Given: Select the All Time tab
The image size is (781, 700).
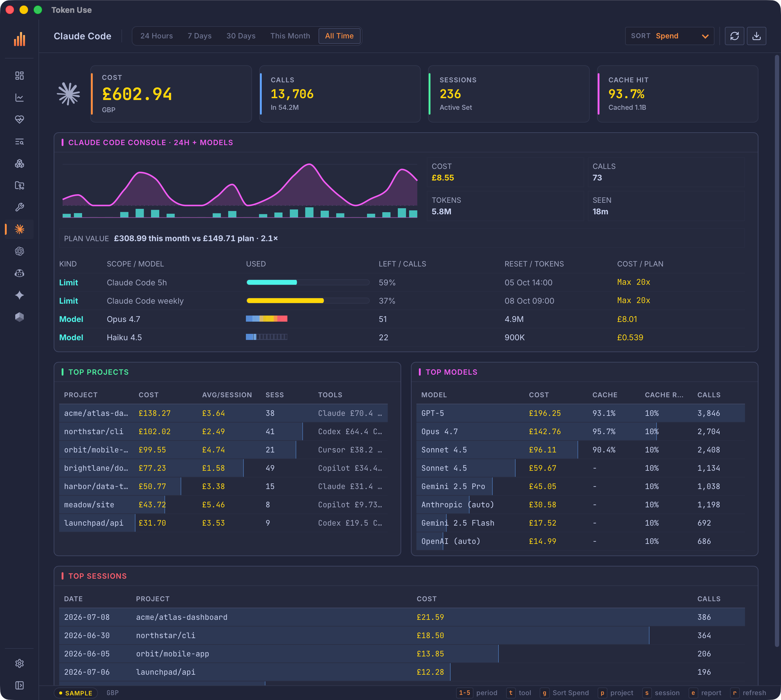Looking at the screenshot, I should (339, 36).
